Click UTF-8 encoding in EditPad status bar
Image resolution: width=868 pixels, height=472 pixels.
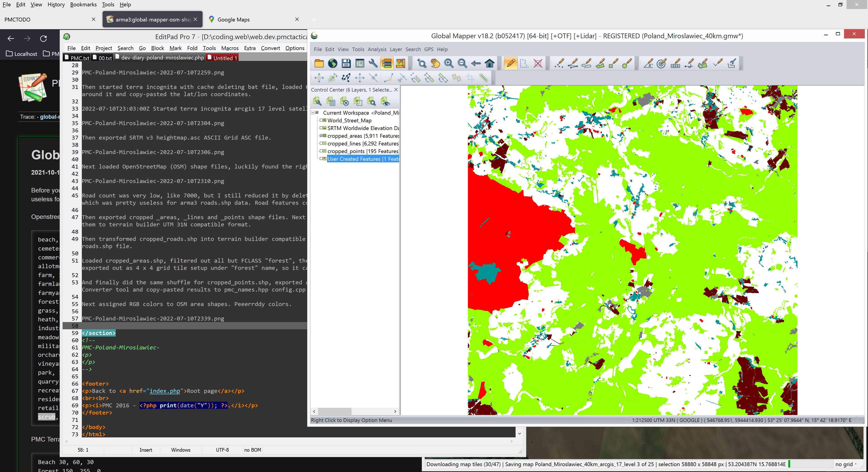[222, 450]
